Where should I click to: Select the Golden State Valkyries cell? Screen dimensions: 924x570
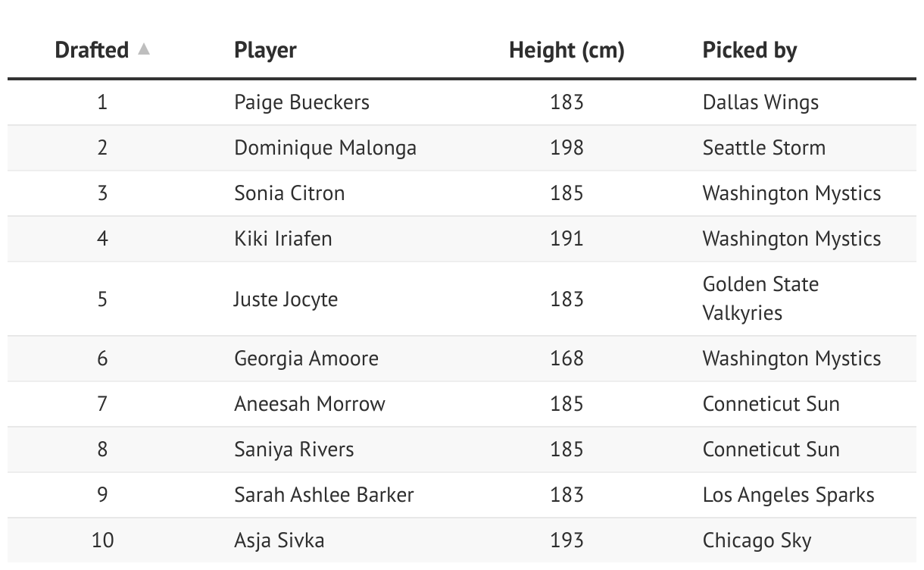coord(760,299)
